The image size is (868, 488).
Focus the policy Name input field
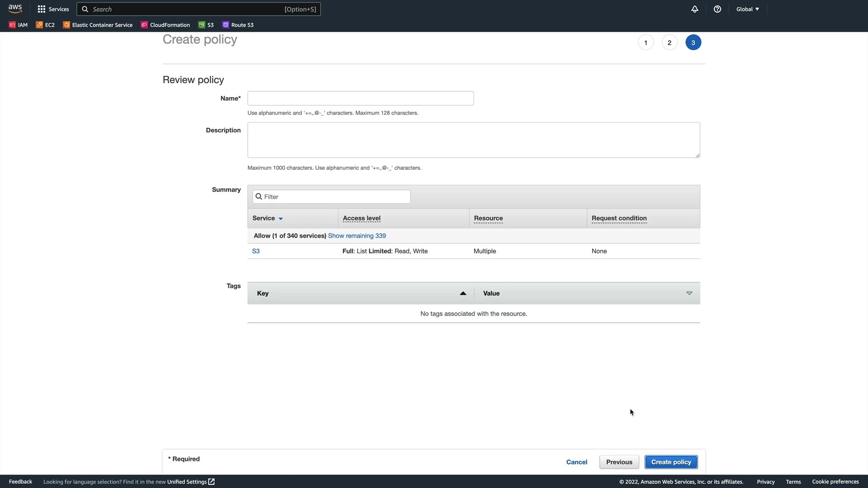click(360, 98)
